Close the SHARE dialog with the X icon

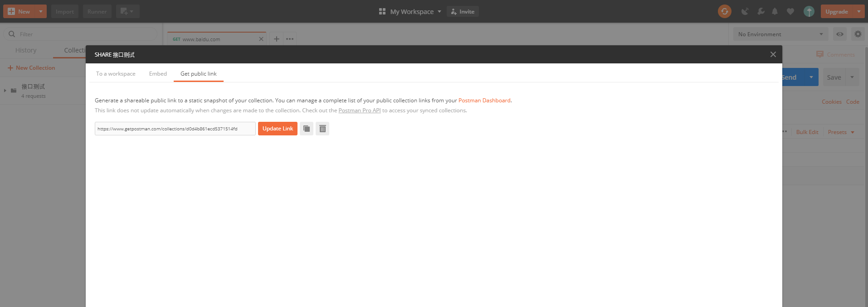click(773, 54)
